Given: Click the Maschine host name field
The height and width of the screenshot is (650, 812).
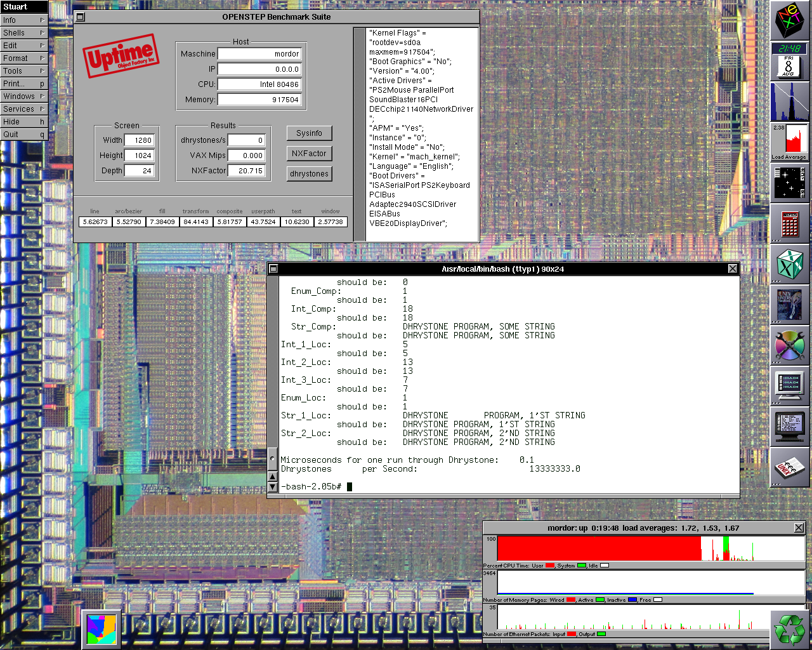Looking at the screenshot, I should click(259, 54).
